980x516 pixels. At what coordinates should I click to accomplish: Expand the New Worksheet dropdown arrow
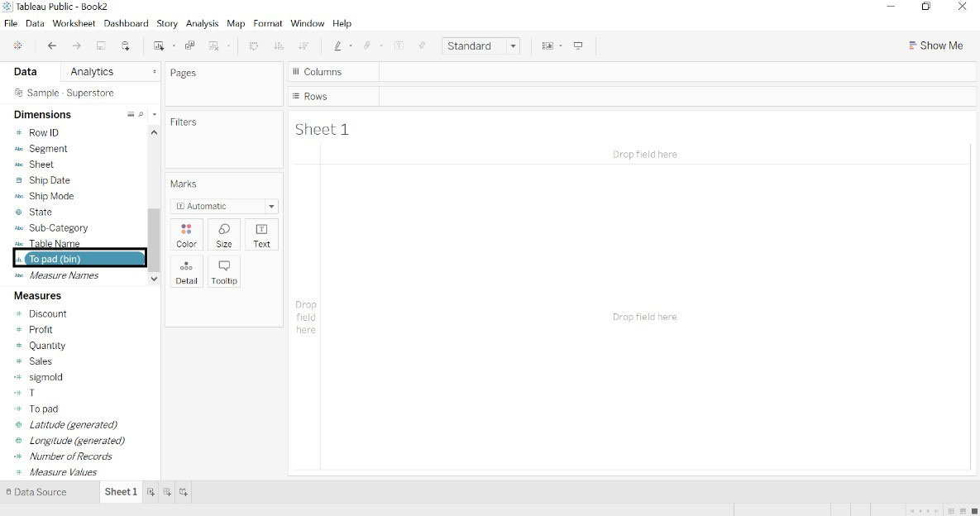pos(174,45)
